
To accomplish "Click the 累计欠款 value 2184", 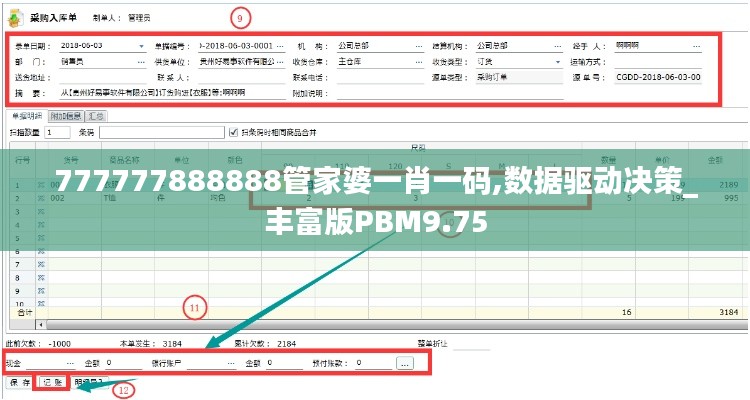I will [287, 344].
